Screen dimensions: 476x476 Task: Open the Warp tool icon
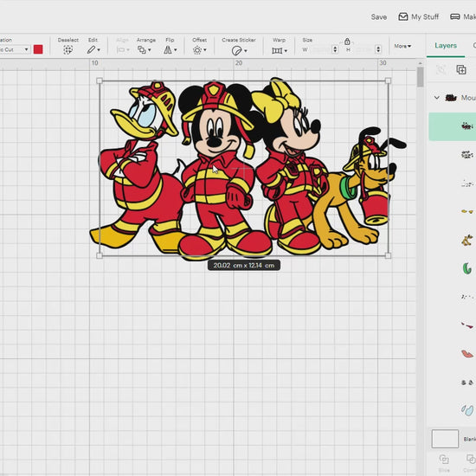[x=277, y=50]
